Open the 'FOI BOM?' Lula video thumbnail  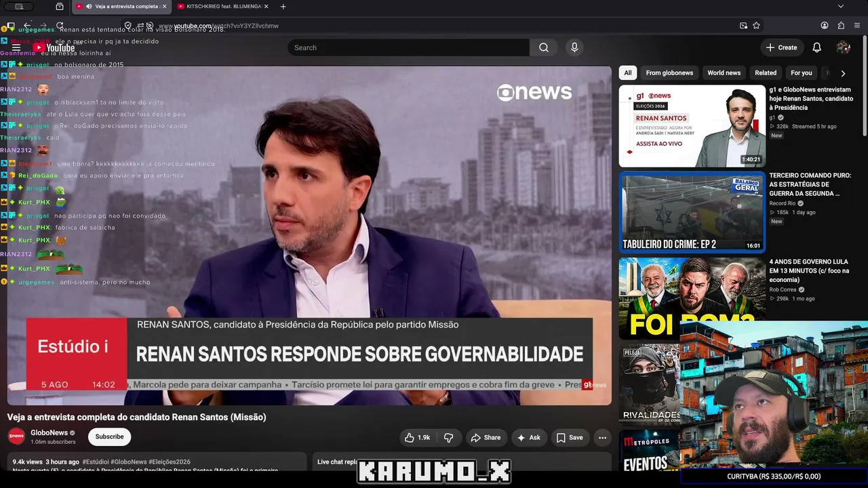point(692,298)
